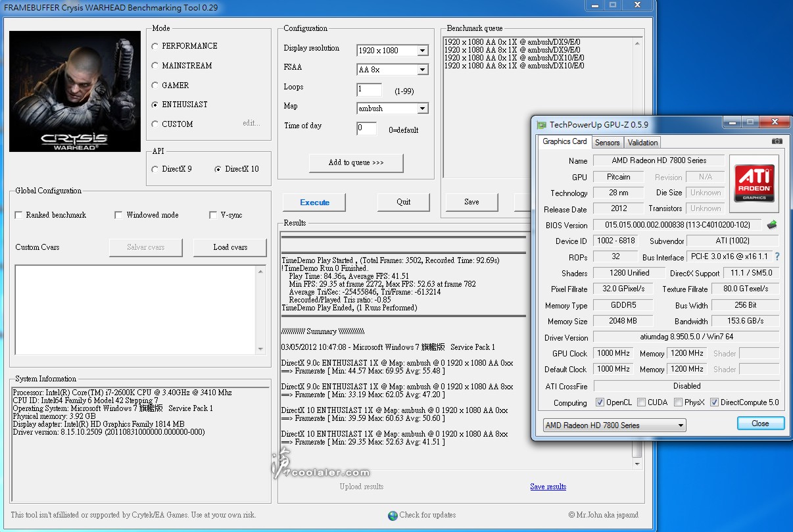The height and width of the screenshot is (532, 793).
Task: Click the GPU Name field value
Action: [x=659, y=160]
